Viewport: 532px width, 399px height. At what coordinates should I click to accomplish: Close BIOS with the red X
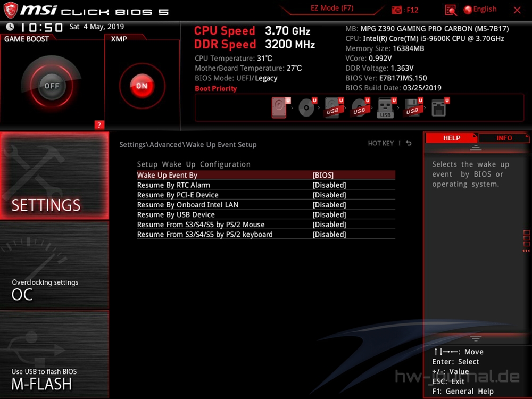pos(517,10)
